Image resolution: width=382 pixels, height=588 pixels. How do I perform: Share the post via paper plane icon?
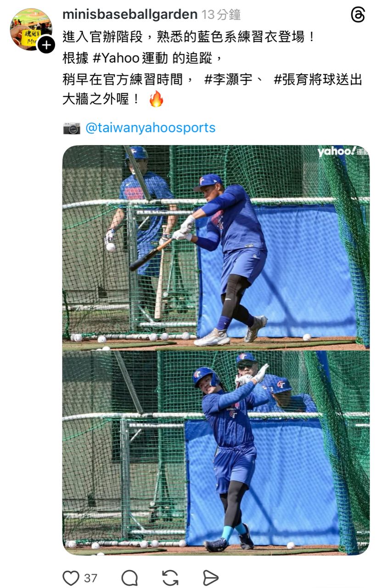tap(210, 578)
